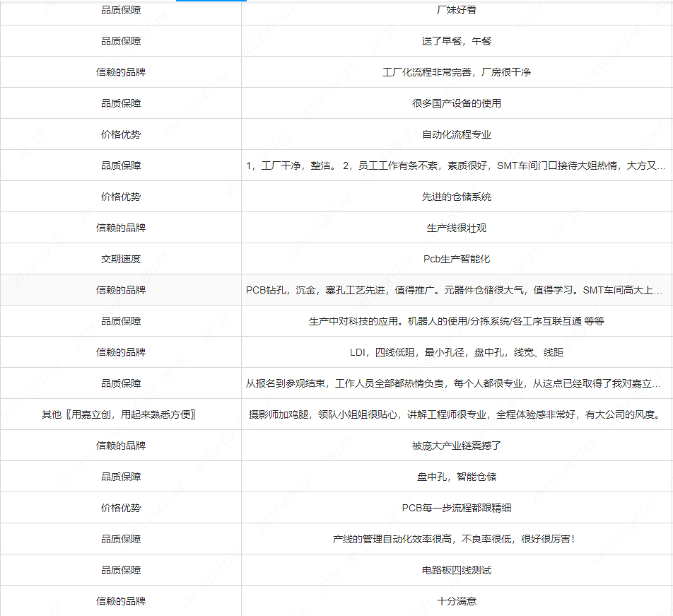673x616 pixels.
Task: Click comment 工厂化流程非常完善，厂房很干净
Action: (456, 72)
